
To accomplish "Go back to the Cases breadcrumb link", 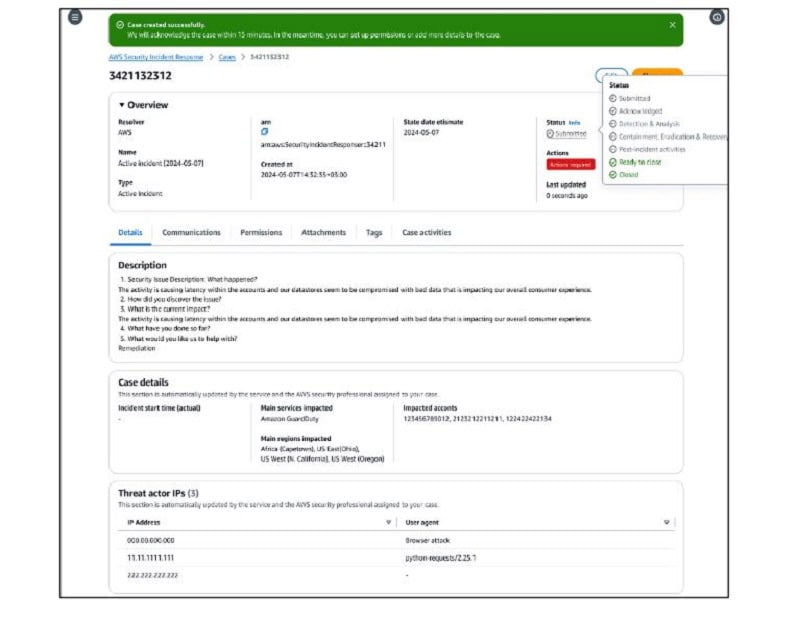I will coord(227,57).
